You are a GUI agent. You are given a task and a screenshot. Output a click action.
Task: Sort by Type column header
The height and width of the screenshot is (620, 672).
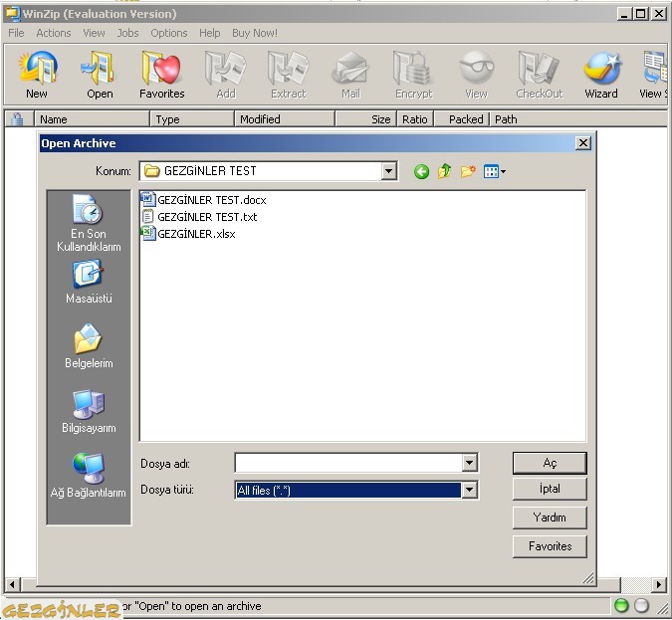(x=192, y=118)
